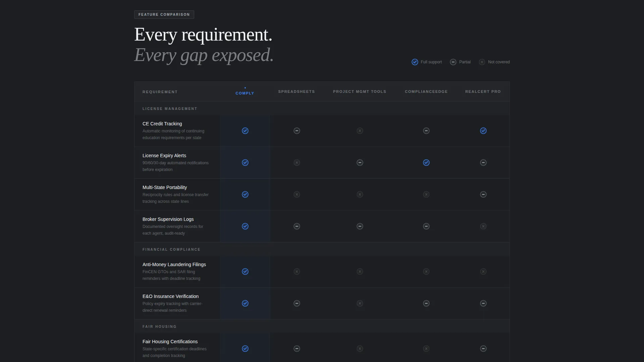This screenshot has height=362, width=644.
Task: Click the Broker Supervision Logs row title
Action: (x=168, y=219)
